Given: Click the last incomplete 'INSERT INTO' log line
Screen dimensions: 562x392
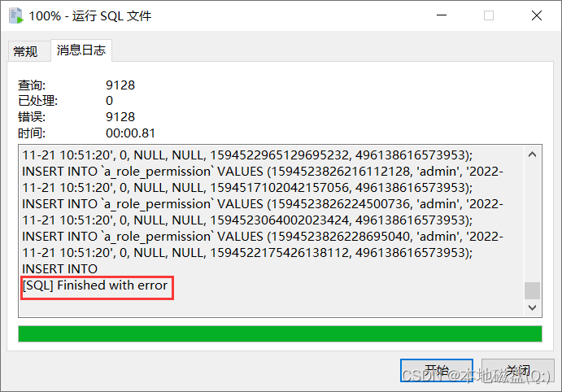Looking at the screenshot, I should [x=60, y=269].
